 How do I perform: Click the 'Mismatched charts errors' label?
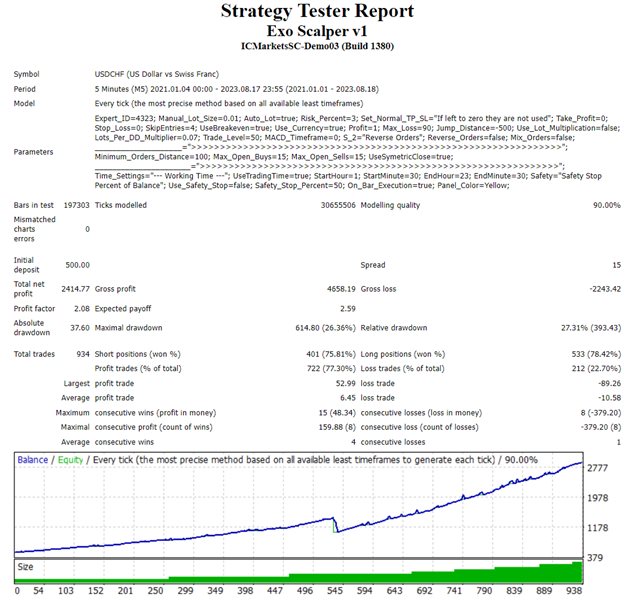(x=34, y=229)
